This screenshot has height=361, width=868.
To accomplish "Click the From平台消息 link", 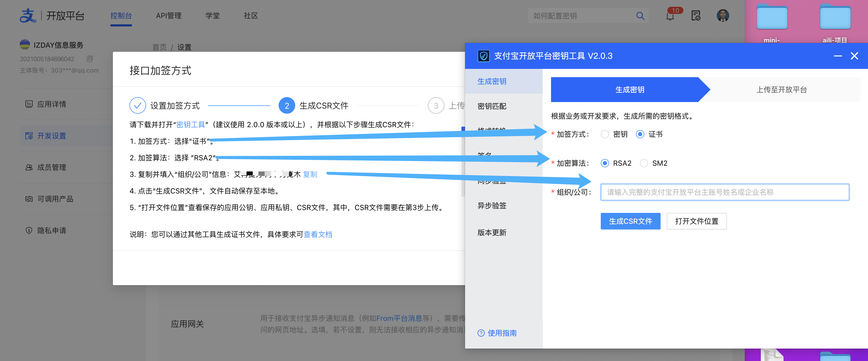I will pyautogui.click(x=399, y=318).
